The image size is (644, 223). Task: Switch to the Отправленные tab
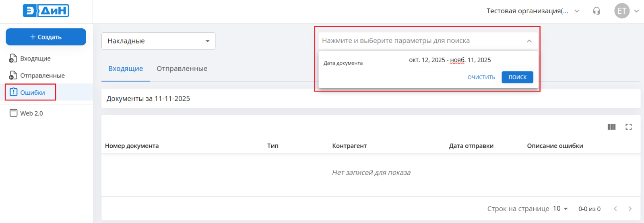182,69
